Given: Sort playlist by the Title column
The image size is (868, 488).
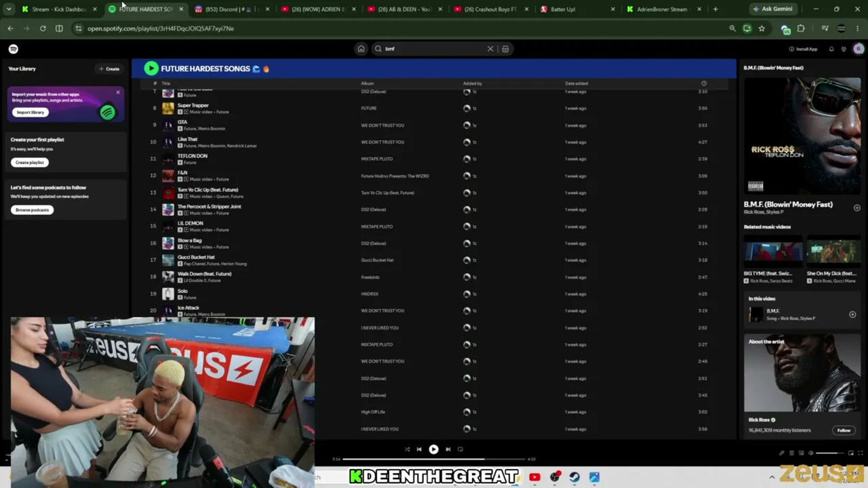Looking at the screenshot, I should [165, 83].
